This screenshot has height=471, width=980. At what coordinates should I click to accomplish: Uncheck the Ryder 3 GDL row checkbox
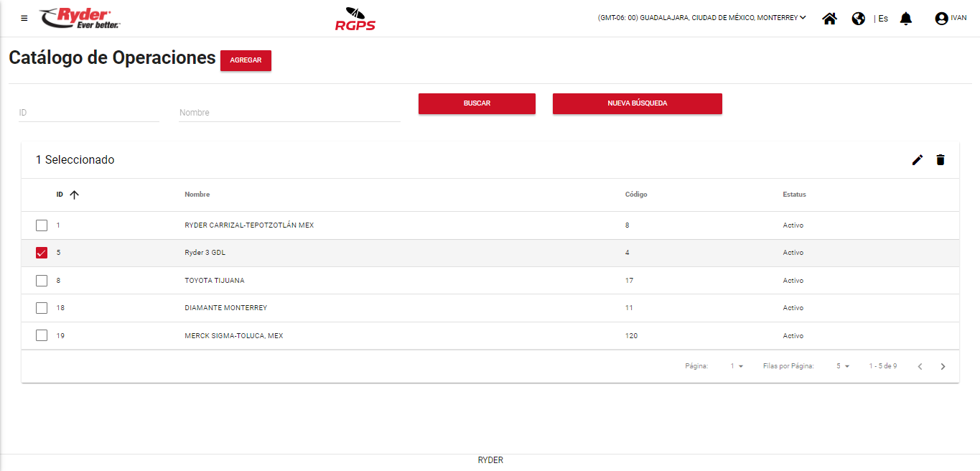pos(42,253)
